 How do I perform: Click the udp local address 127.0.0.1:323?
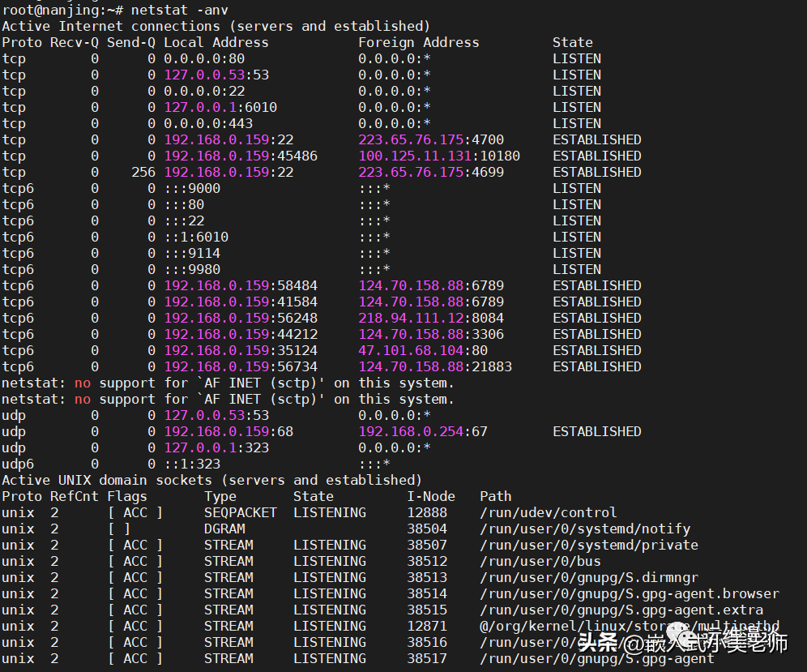point(216,447)
